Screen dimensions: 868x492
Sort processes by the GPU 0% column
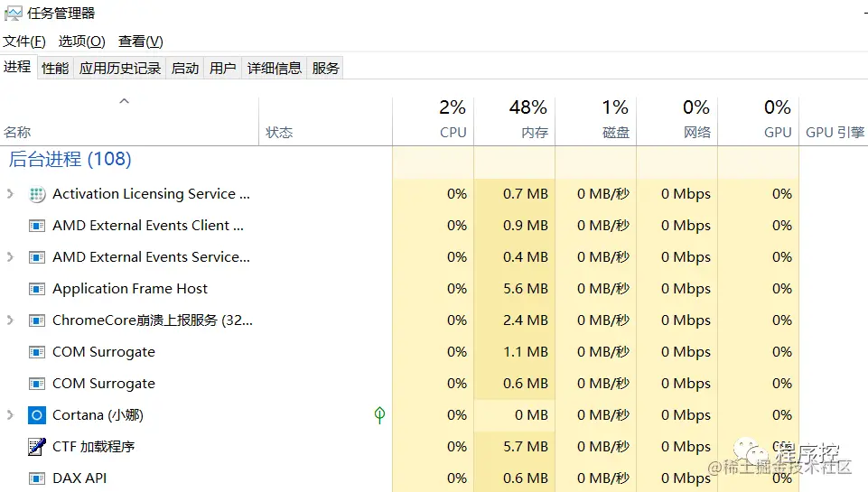(759, 122)
